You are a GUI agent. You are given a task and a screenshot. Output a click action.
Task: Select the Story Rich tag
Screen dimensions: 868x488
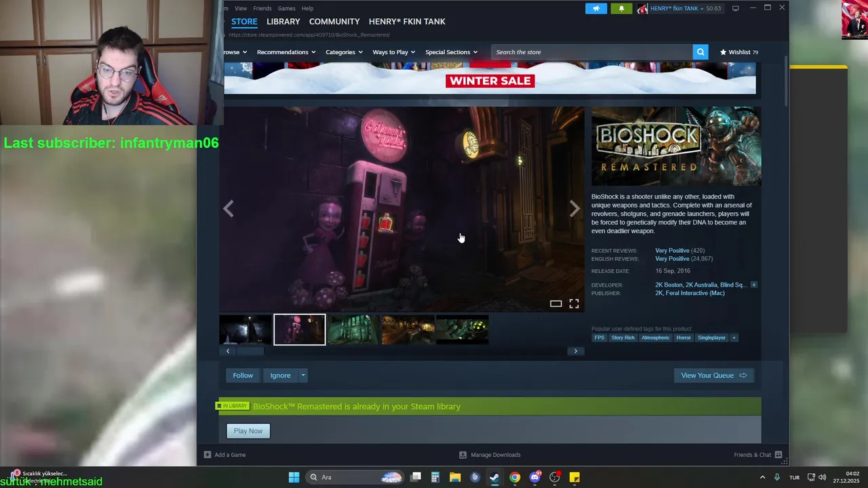coord(623,338)
